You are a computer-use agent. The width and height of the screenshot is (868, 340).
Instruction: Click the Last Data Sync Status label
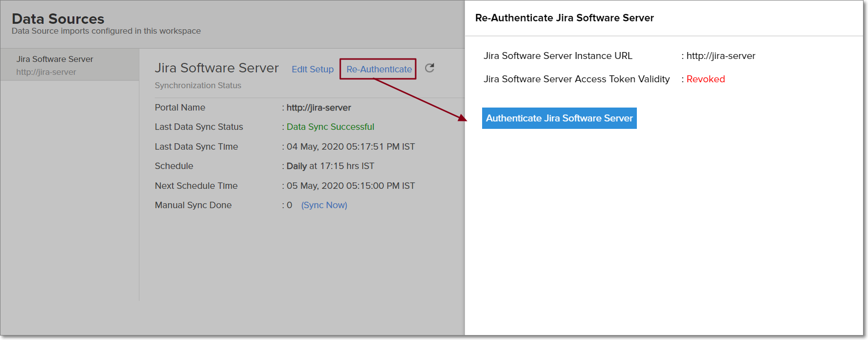[x=199, y=127]
